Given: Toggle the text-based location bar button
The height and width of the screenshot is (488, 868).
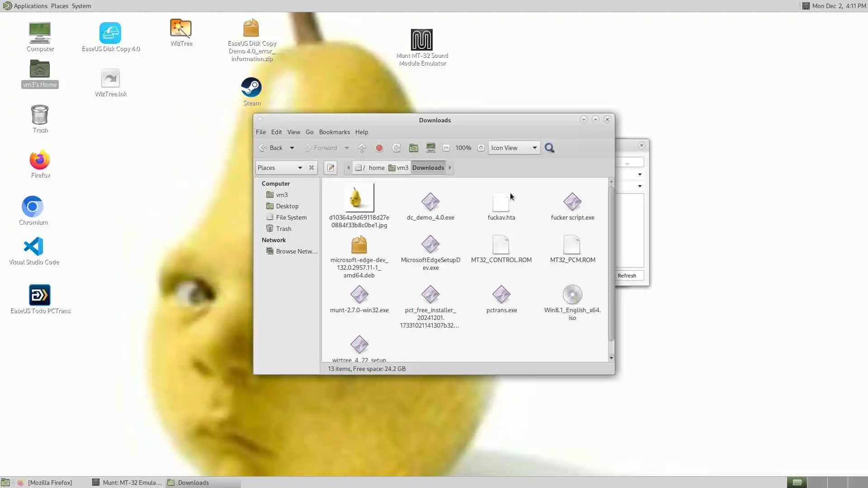Looking at the screenshot, I should (x=330, y=168).
